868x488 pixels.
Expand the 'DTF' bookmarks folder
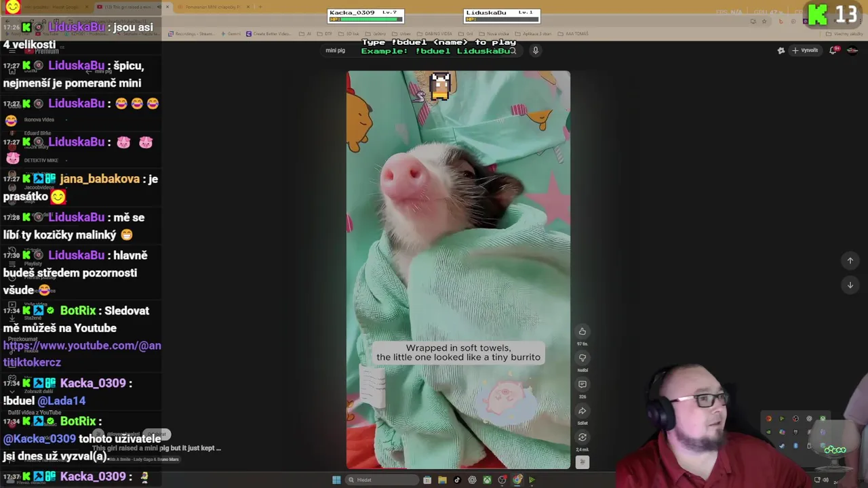point(324,34)
